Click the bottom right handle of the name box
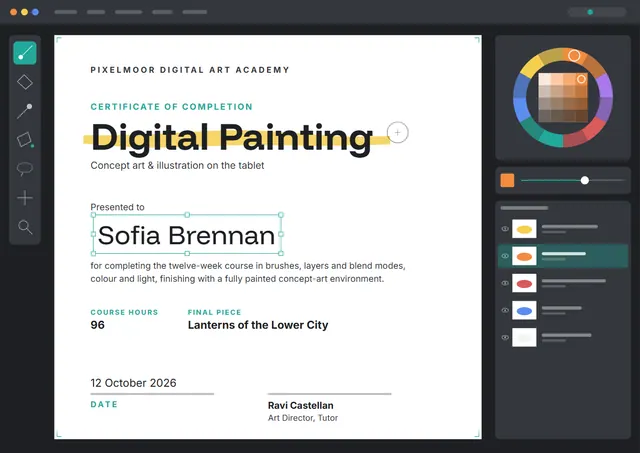 281,253
